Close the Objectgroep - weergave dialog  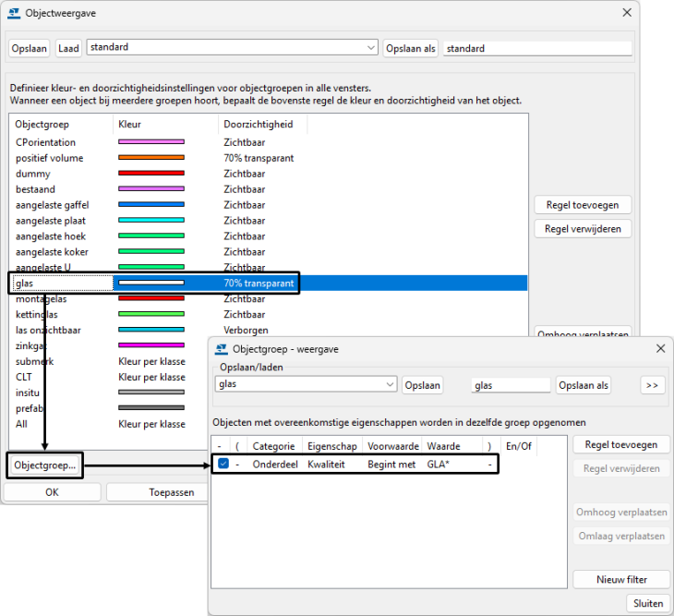pyautogui.click(x=661, y=348)
